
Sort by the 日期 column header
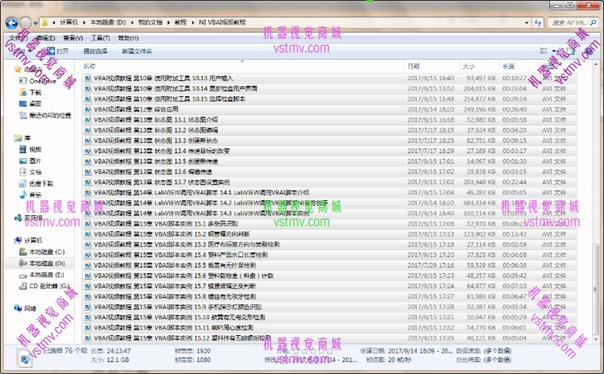413,66
